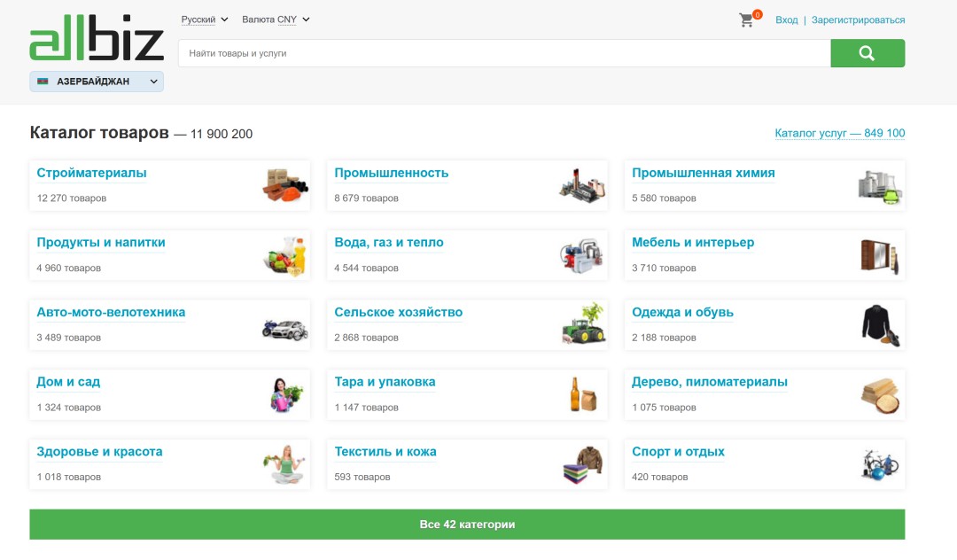
Task: Click the 420 товаров count text
Action: (x=660, y=477)
